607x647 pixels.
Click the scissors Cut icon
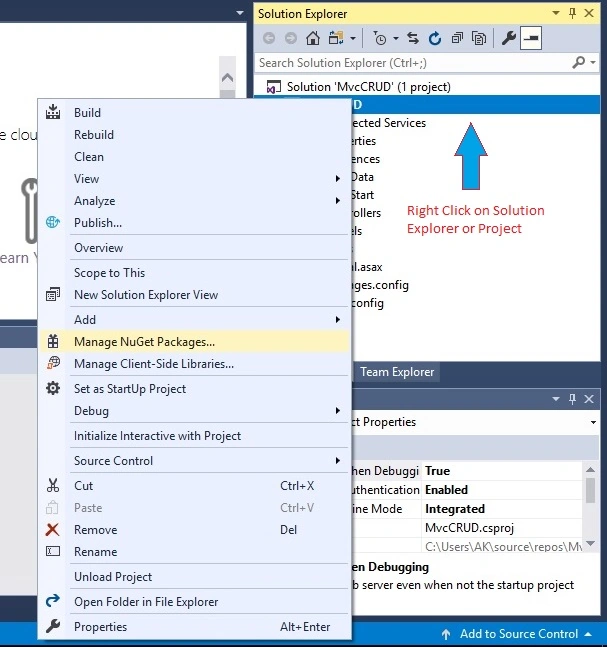53,485
